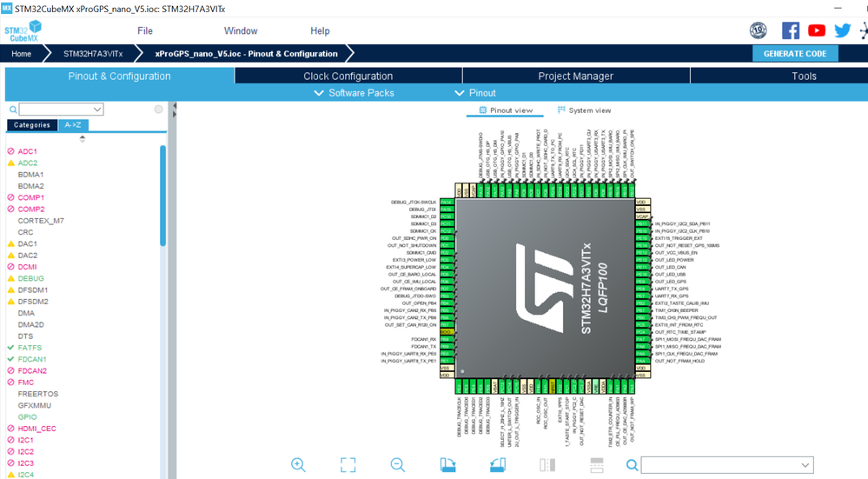Switch to the A->Z list tab
This screenshot has width=868, height=479.
[73, 125]
